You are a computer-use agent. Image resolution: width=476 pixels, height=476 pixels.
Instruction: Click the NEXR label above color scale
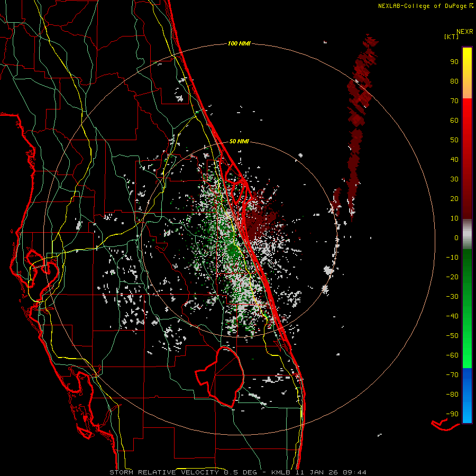coord(464,32)
